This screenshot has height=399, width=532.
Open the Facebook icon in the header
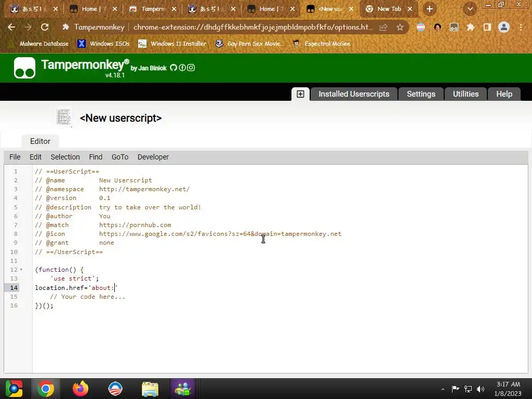tap(182, 68)
